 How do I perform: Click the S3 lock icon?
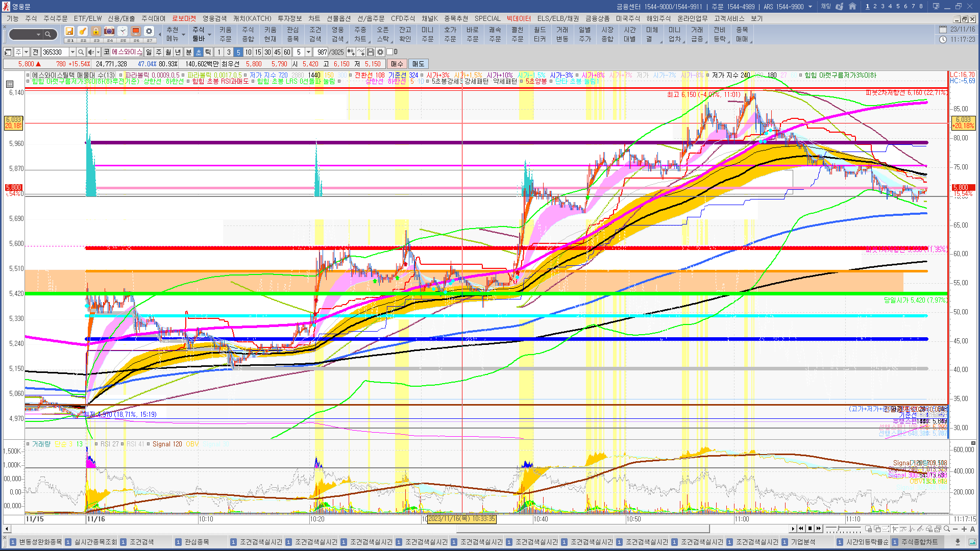pos(96,32)
